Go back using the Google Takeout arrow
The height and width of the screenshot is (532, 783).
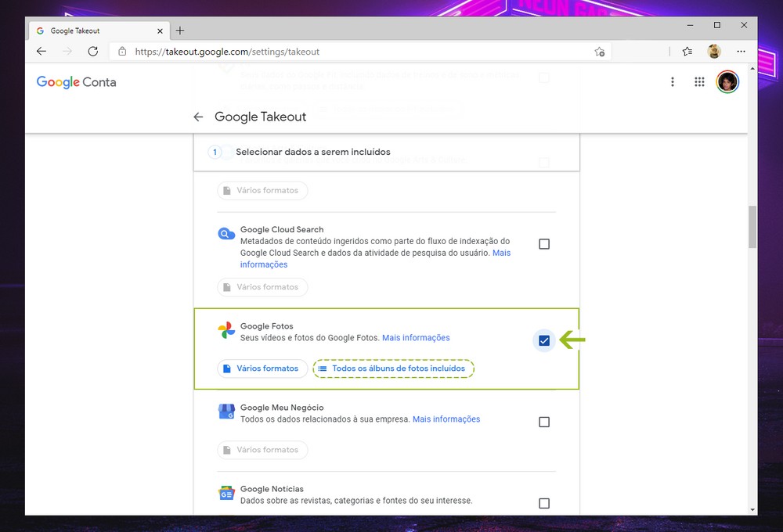tap(198, 117)
